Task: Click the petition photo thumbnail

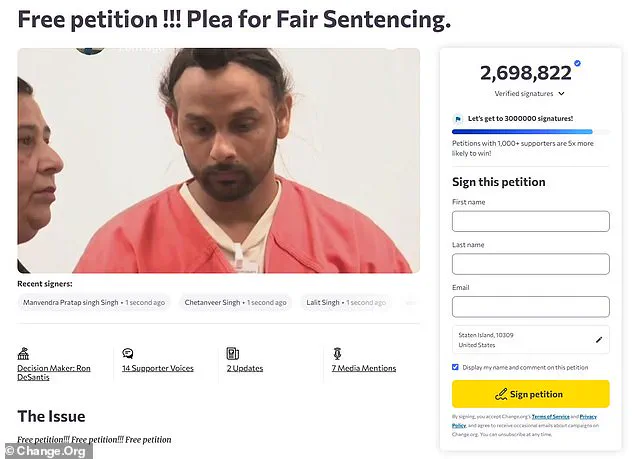Action: [218, 160]
